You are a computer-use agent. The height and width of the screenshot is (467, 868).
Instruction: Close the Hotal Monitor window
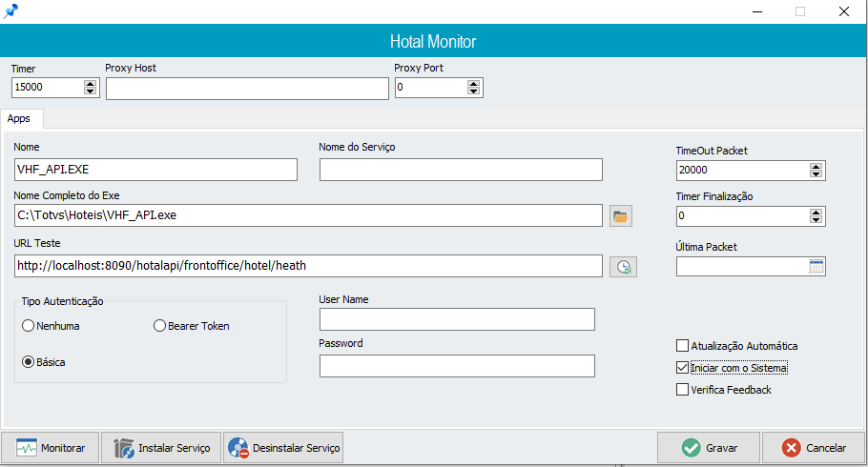pos(843,11)
